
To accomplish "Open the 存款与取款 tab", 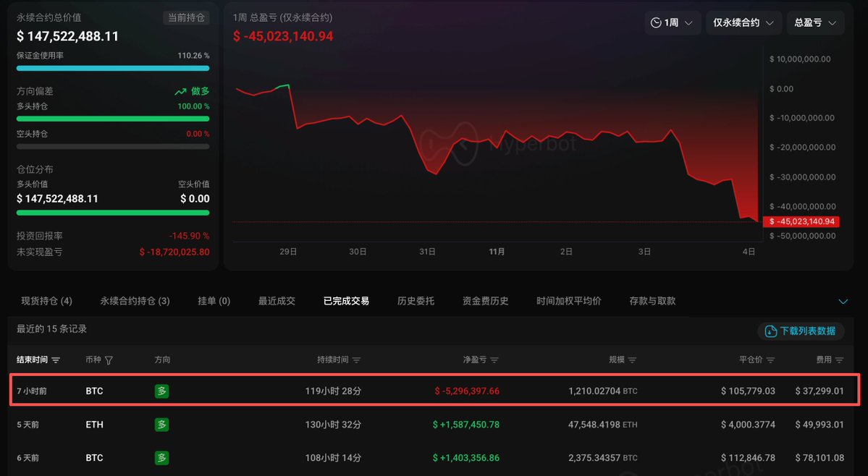I will click(x=652, y=301).
